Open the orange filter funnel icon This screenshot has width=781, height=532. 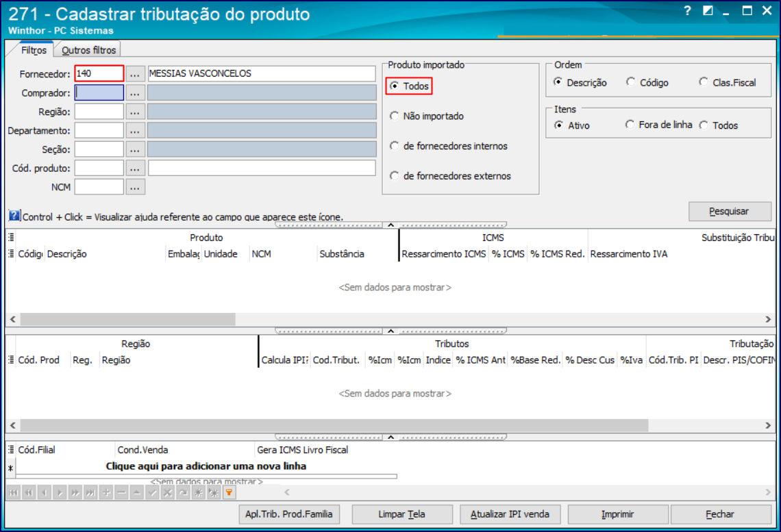(x=229, y=493)
